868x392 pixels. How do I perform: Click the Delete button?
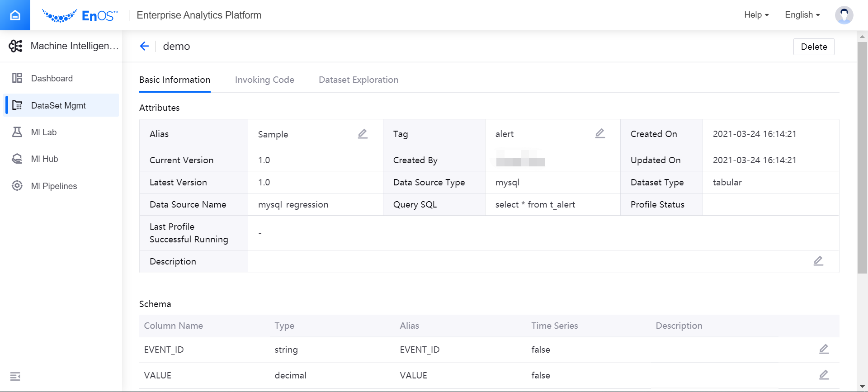(x=814, y=47)
